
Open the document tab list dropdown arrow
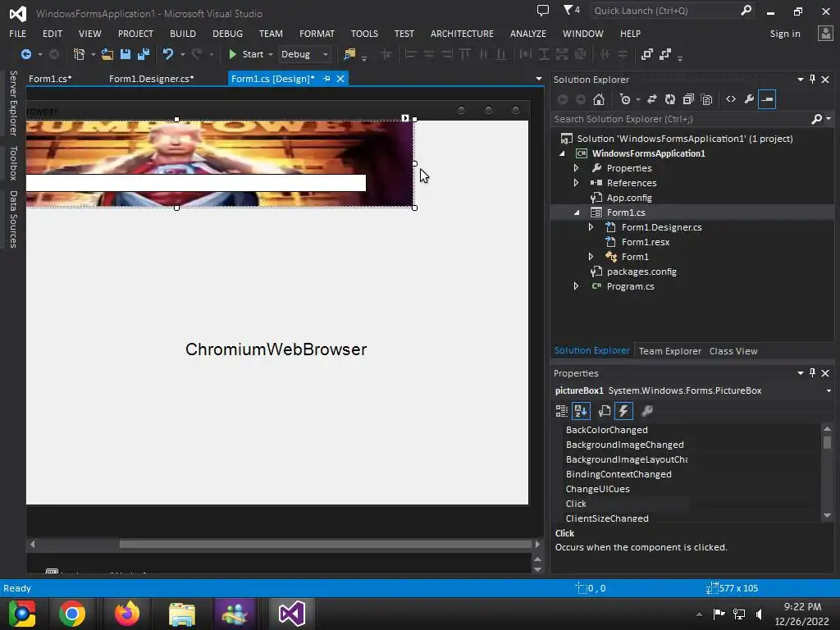pos(538,79)
